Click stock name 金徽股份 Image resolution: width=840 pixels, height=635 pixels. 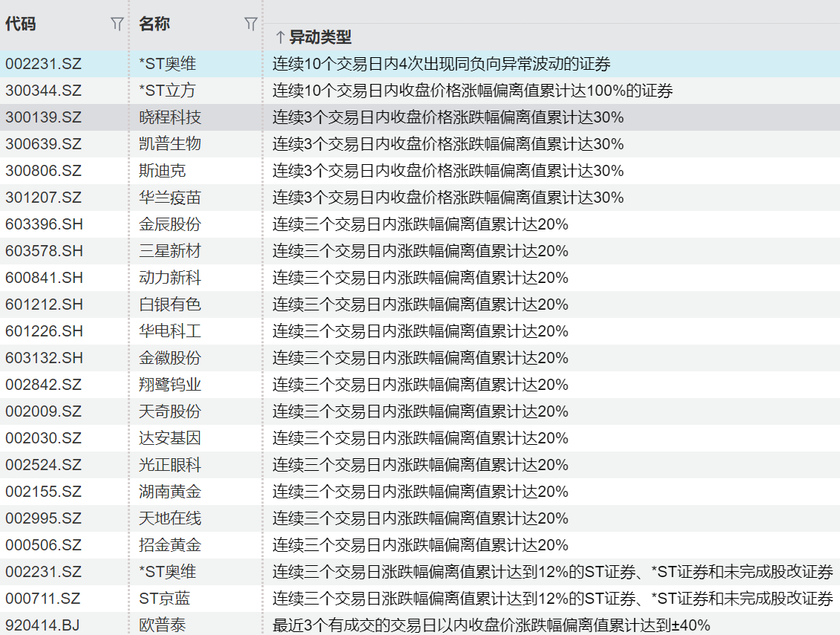coord(170,358)
